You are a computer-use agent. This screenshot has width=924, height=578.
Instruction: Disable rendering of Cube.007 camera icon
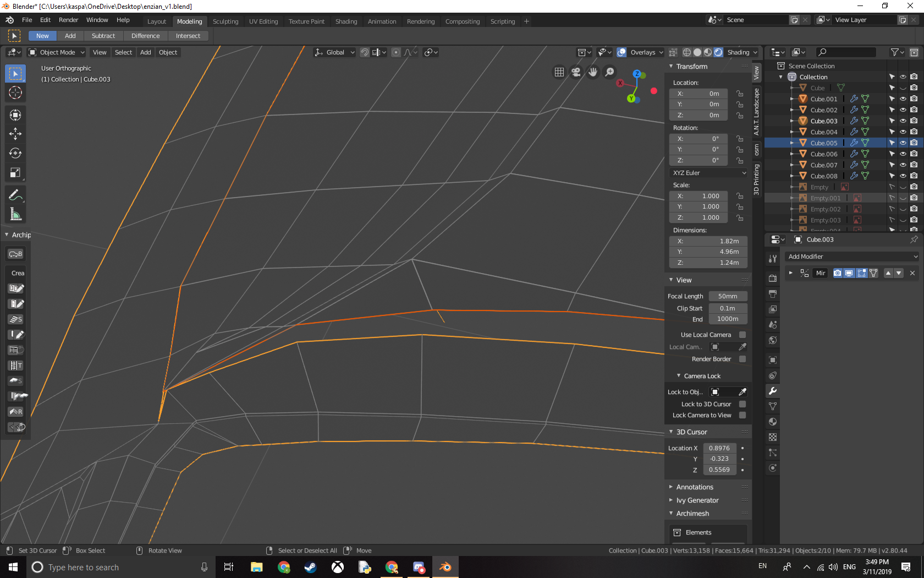click(914, 165)
